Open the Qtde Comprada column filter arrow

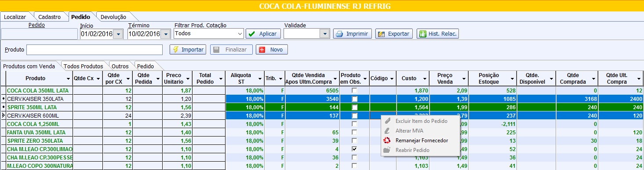pyautogui.click(x=593, y=78)
